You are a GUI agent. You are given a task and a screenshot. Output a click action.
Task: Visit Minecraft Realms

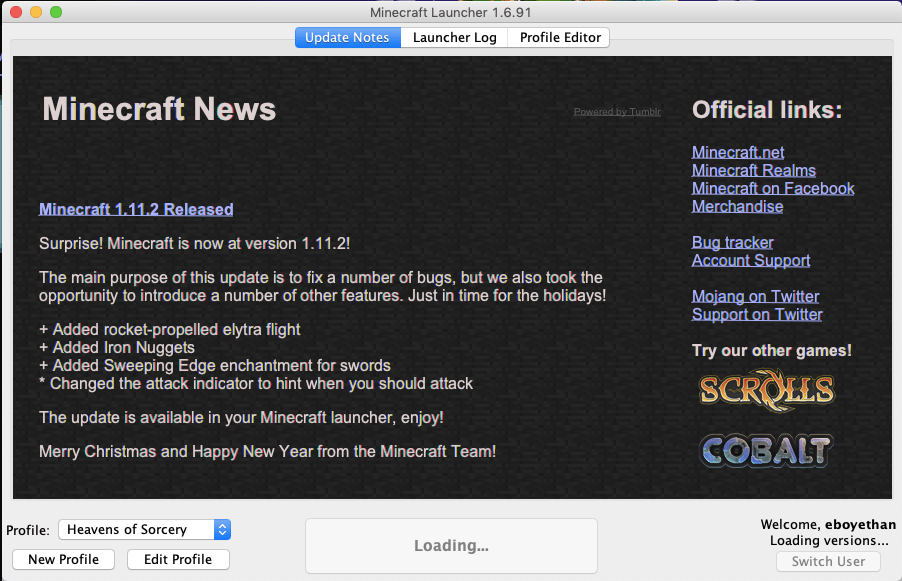(753, 170)
